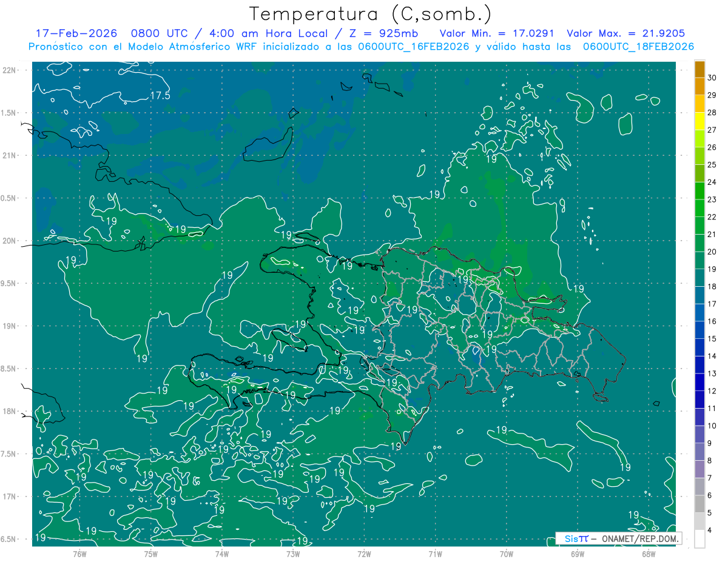Click the '21N' latitude axis label
Screen dimensions: 728x562
point(9,155)
